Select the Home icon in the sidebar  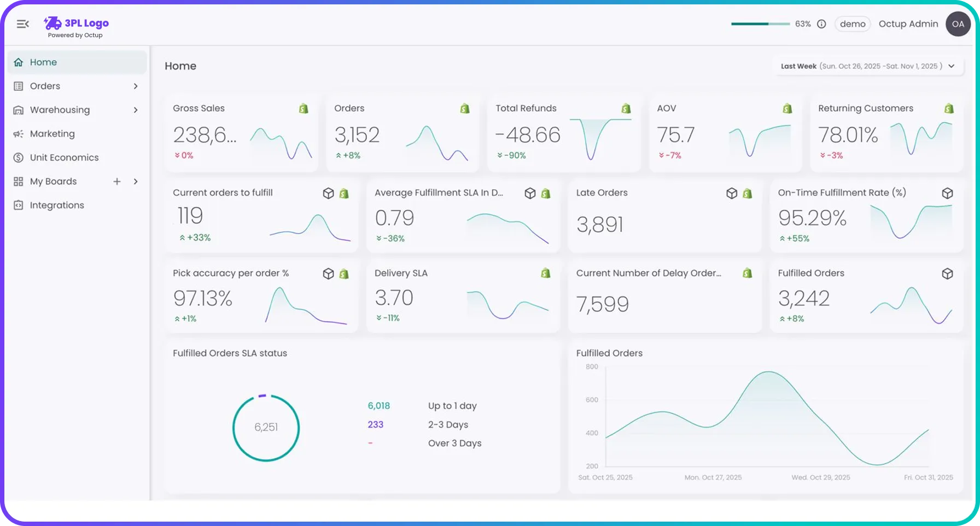[x=18, y=62]
